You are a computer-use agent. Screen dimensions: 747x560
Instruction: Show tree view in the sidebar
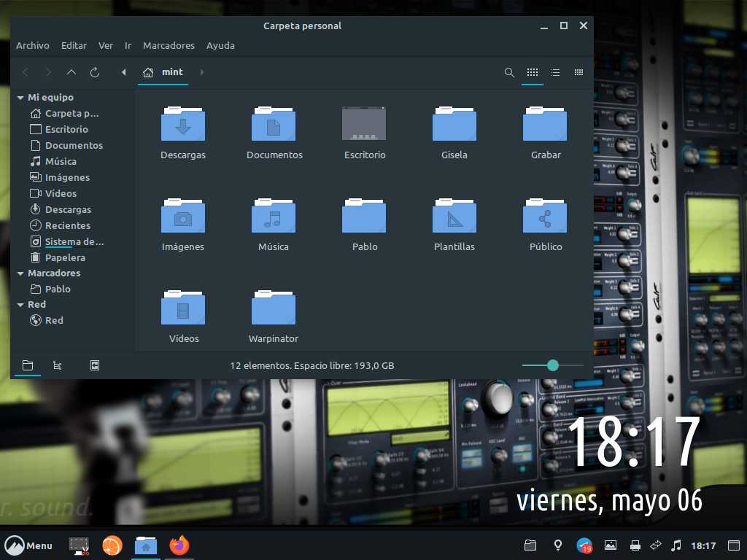[57, 365]
